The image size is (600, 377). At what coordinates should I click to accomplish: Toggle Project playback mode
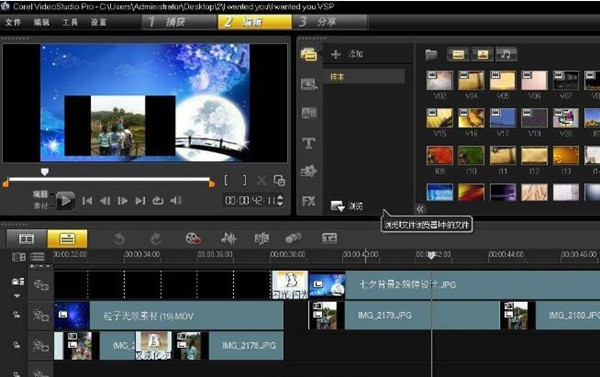[x=40, y=194]
